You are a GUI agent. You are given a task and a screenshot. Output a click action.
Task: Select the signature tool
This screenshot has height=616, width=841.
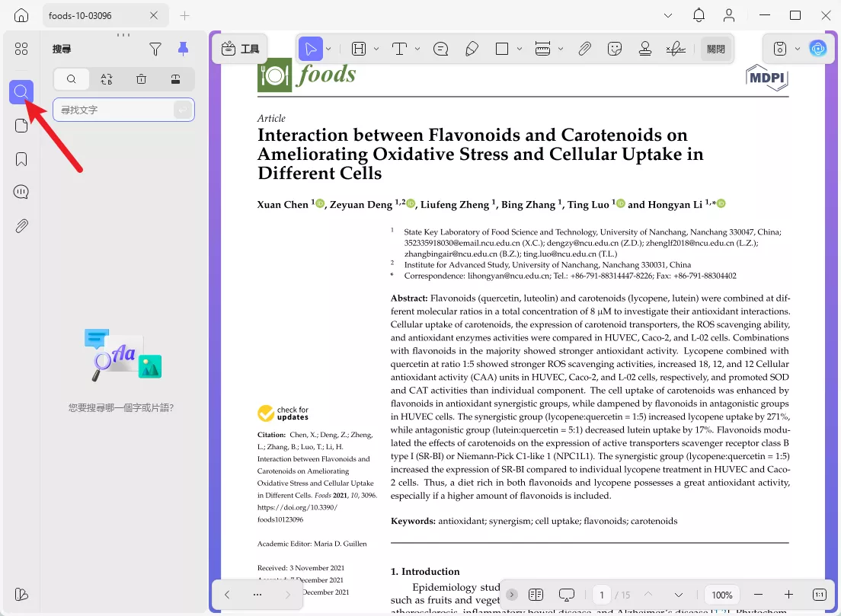[x=675, y=49]
